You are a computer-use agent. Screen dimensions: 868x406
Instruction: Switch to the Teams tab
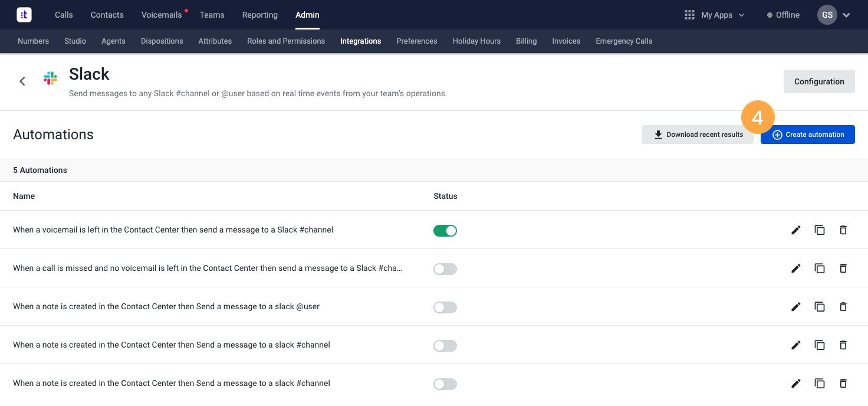tap(212, 15)
